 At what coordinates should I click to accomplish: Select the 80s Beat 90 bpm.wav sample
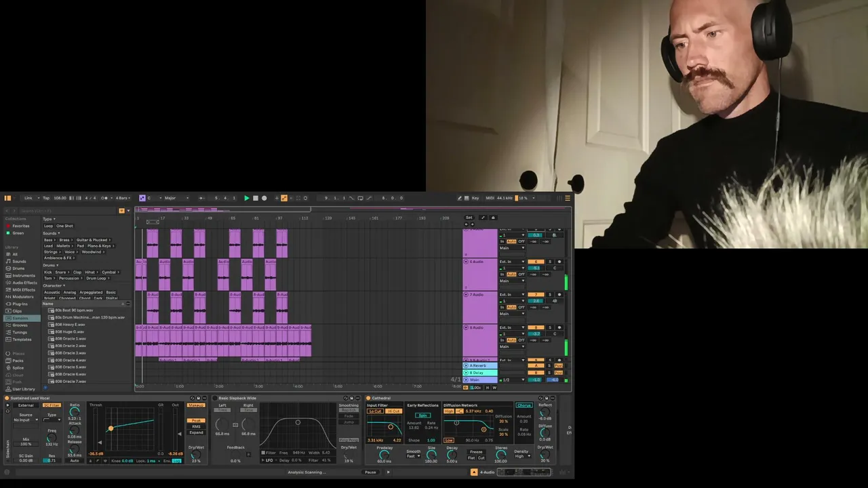tap(74, 310)
